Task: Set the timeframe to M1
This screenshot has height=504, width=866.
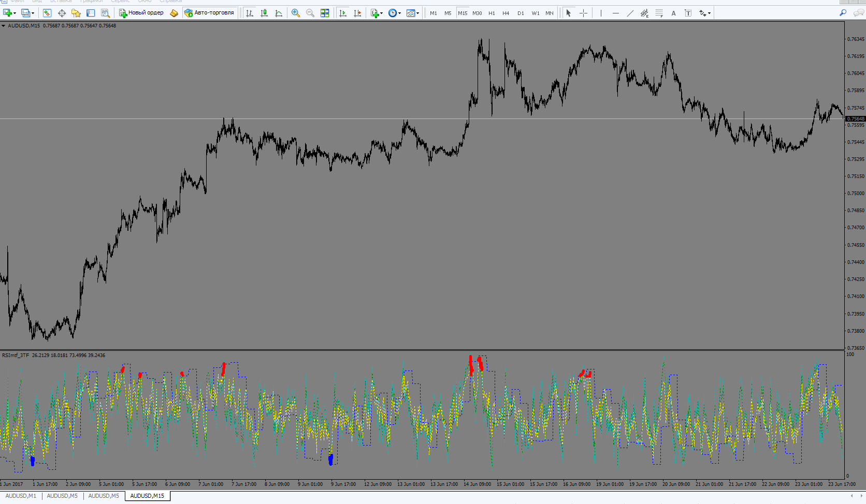Action: 434,13
